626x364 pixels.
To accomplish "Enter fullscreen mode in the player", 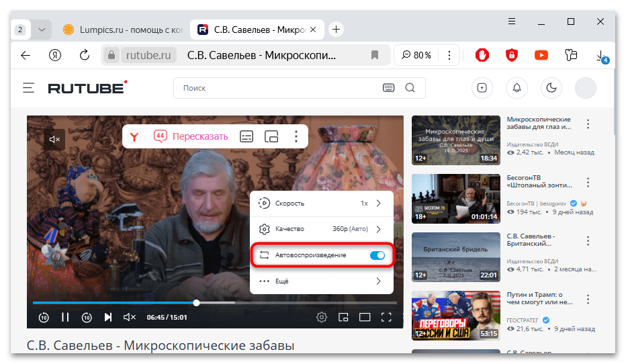I will tap(386, 317).
